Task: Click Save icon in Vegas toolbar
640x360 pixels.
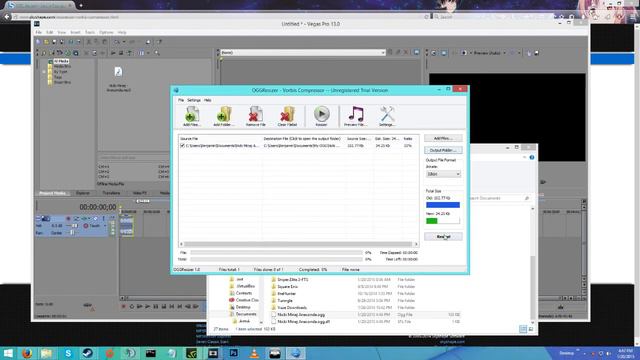Action: (54, 42)
